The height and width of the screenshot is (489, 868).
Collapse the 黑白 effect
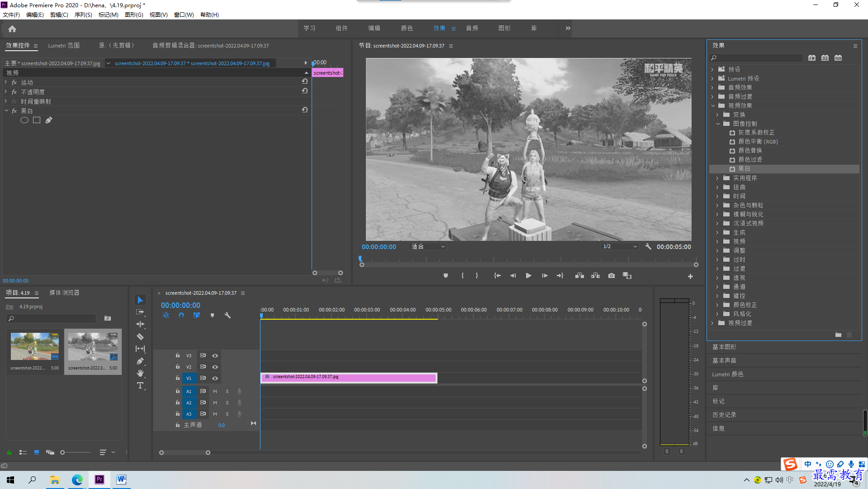tap(6, 111)
